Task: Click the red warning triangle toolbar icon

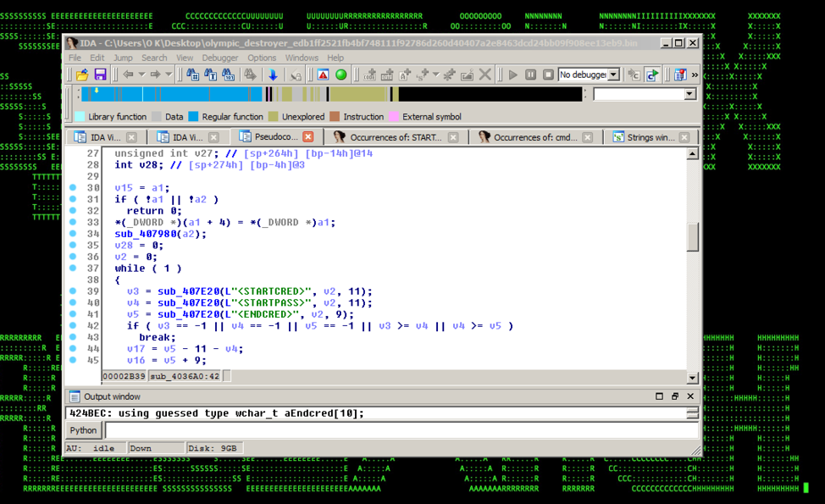Action: click(323, 75)
